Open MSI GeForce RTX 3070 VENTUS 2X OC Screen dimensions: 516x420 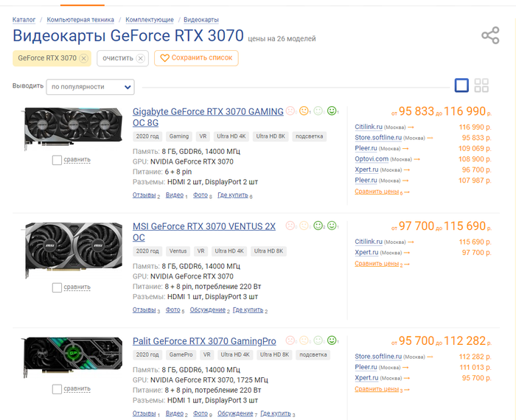204,232
